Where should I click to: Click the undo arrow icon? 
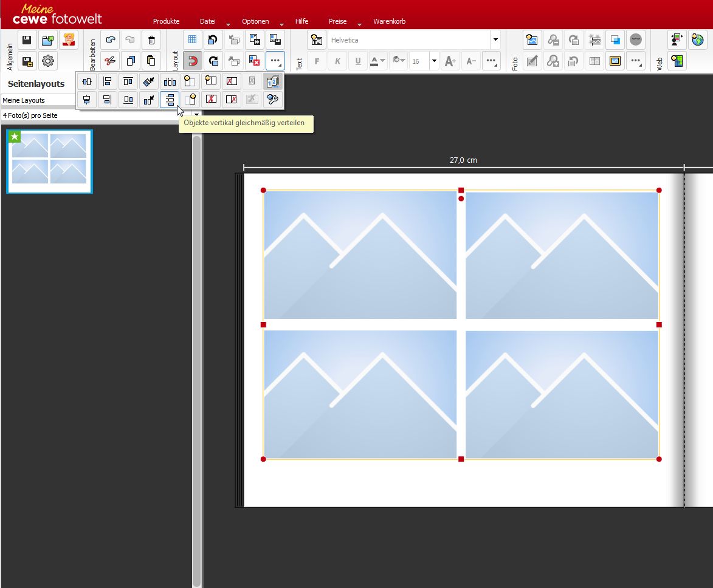click(110, 41)
